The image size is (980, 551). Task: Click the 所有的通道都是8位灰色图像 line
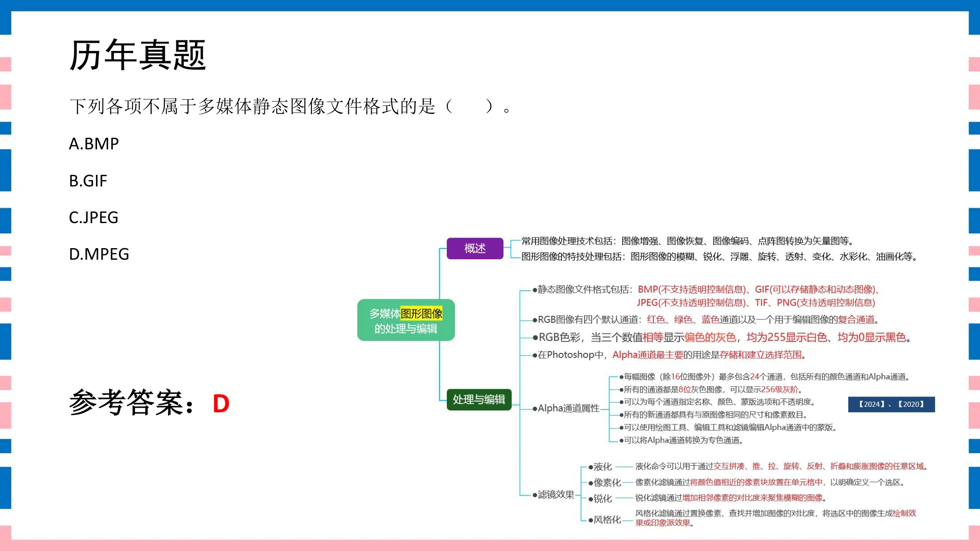tap(711, 390)
